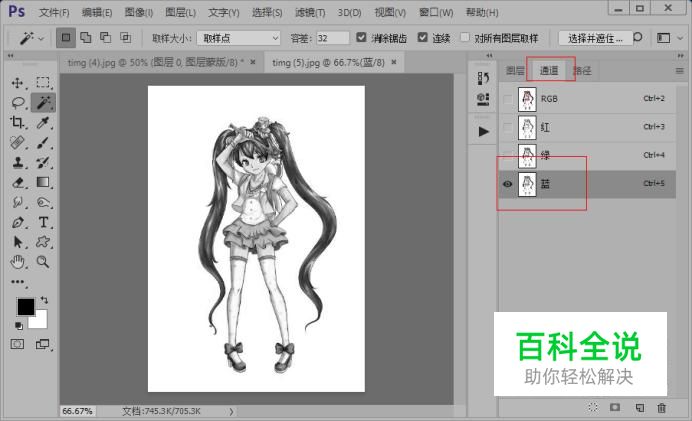Open the 取样大小 dropdown

point(238,38)
